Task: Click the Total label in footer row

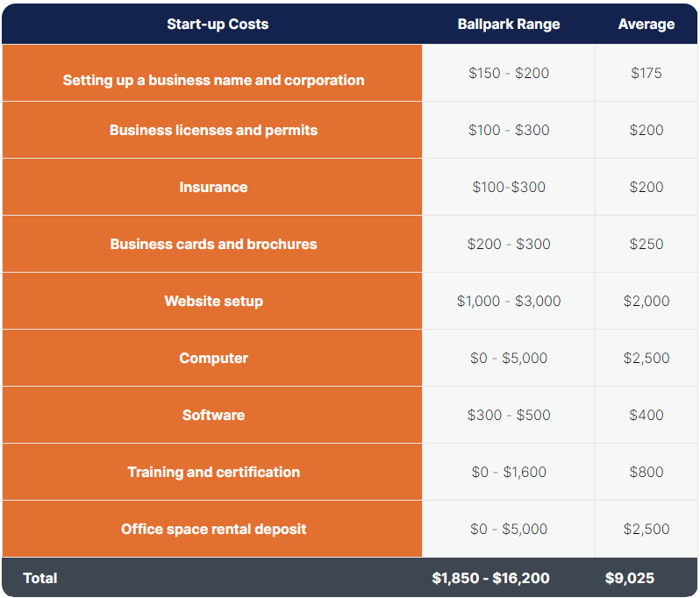Action: pyautogui.click(x=40, y=578)
